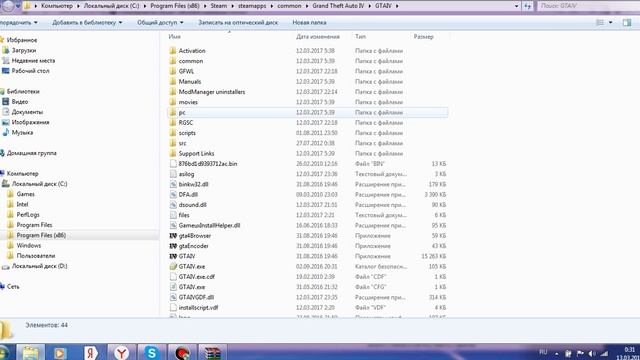Image resolution: width=640 pixels, height=360 pixels.
Task: Open Видео library in navigation pane
Action: coord(20,102)
